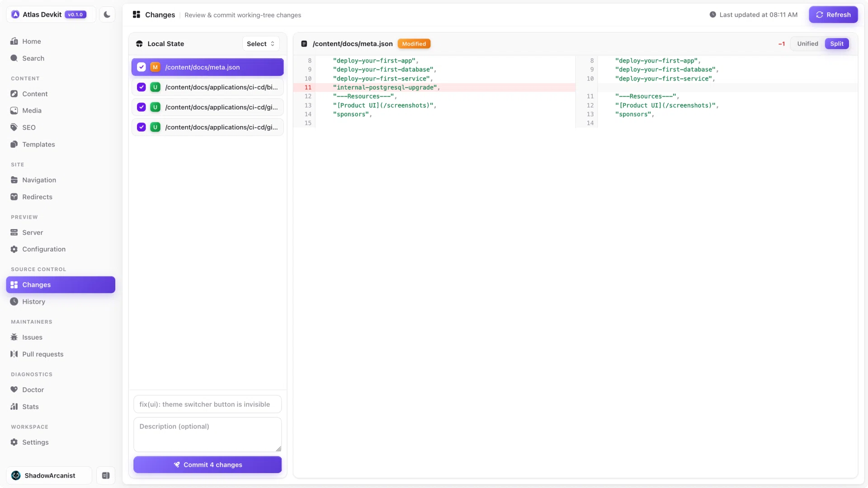This screenshot has width=868, height=488.
Task: Click Description (optional) textarea
Action: coord(208,434)
